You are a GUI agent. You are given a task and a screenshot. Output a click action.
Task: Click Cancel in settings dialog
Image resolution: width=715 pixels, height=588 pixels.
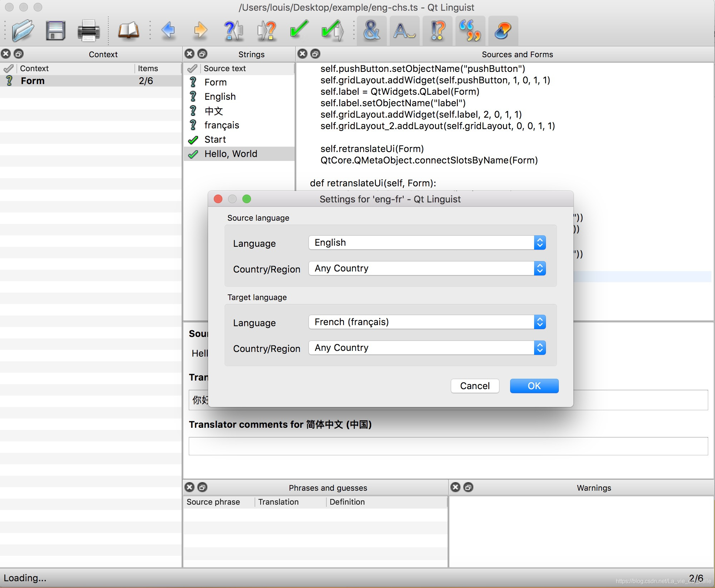click(x=474, y=386)
